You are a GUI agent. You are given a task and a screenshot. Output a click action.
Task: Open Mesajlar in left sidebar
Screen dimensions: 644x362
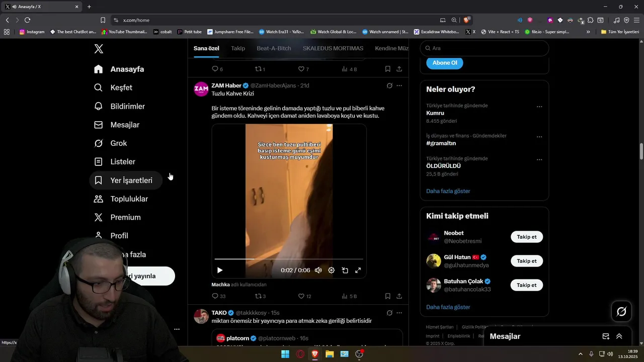[117, 125]
